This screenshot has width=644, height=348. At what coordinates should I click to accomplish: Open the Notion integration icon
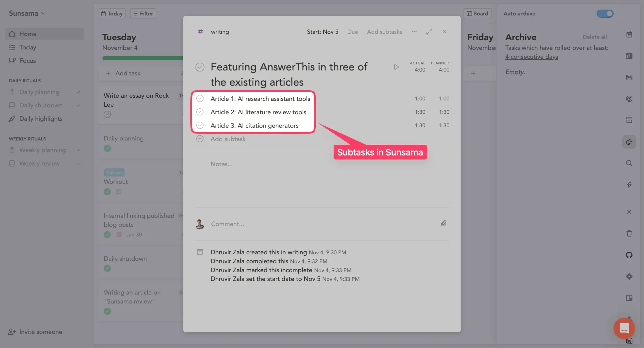[629, 341]
